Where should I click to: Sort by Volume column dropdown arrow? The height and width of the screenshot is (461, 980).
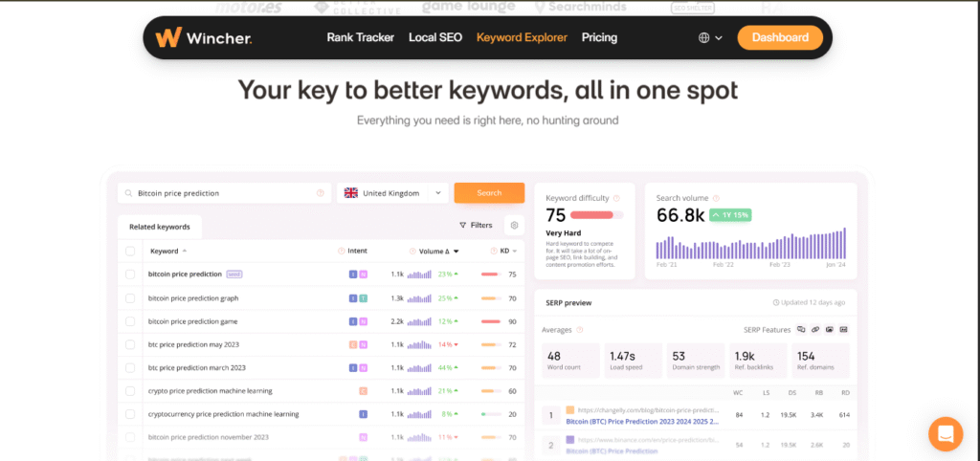[x=457, y=252]
